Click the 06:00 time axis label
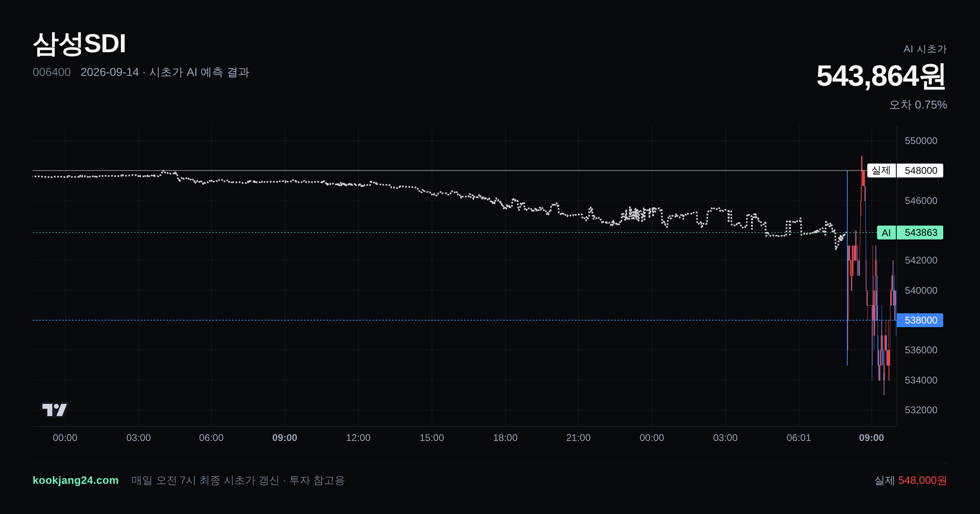This screenshot has height=514, width=980. [211, 438]
